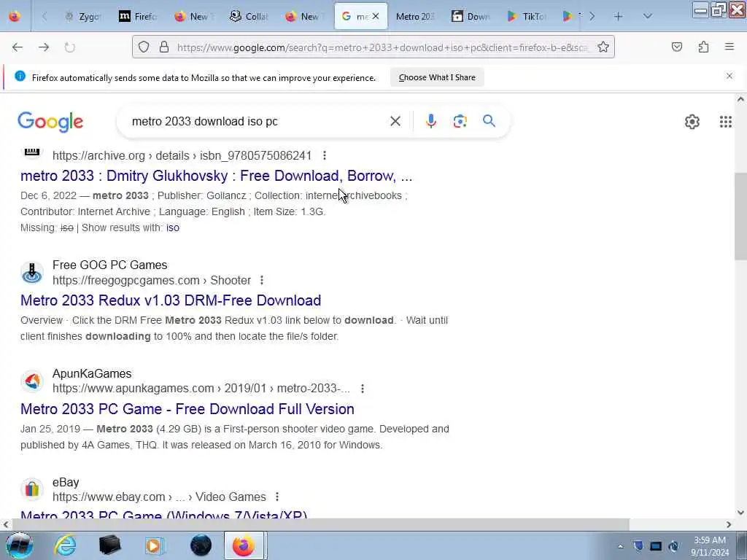Dismiss the Firefox data notification bar
This screenshot has height=560, width=747.
(729, 76)
